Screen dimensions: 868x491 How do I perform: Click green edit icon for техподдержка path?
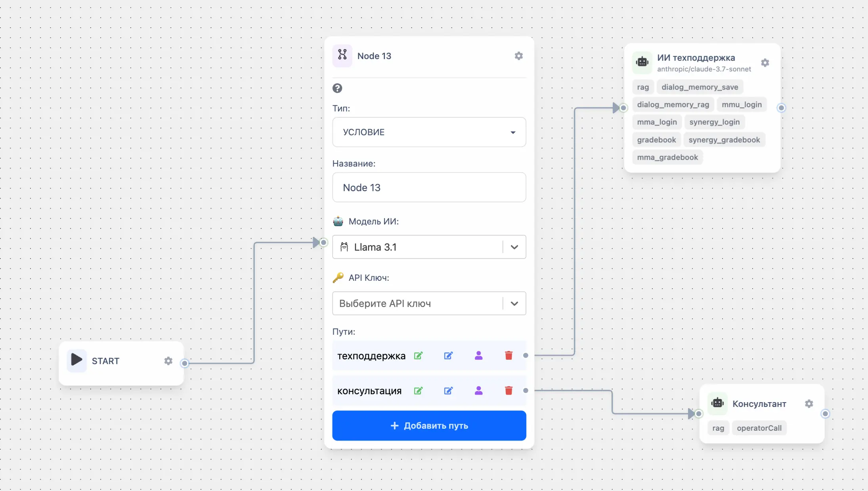[418, 355]
